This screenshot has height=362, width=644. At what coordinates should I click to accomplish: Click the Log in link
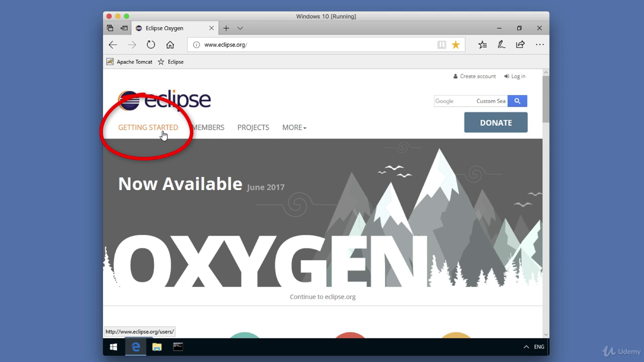point(515,76)
